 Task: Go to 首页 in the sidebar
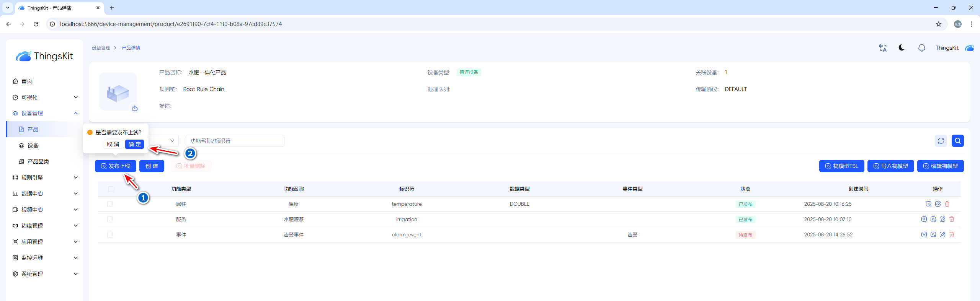click(x=27, y=81)
